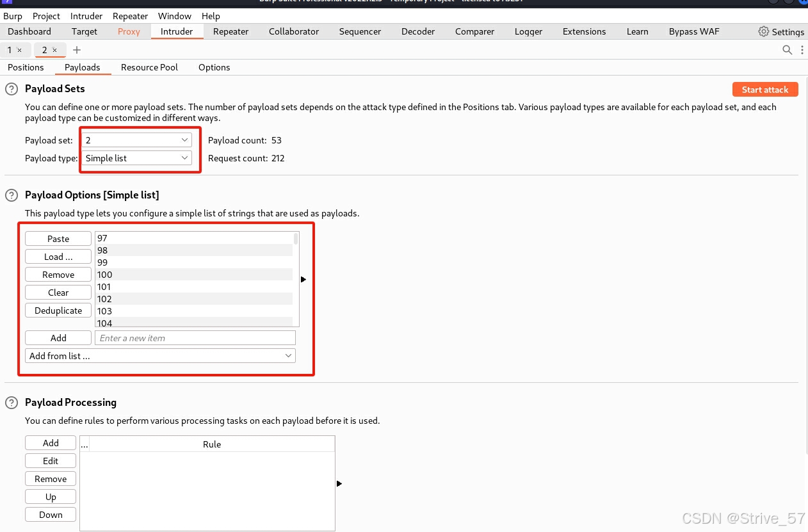Select payload item 103

click(194, 311)
